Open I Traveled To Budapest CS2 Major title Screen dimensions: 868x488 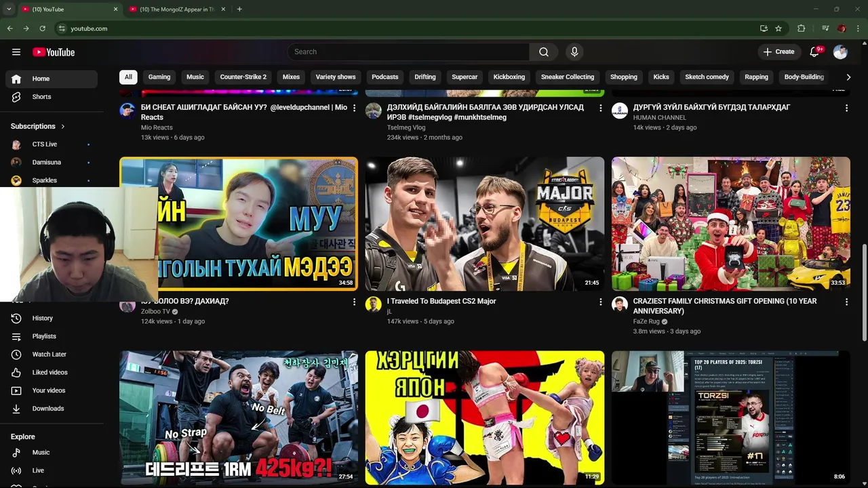click(x=441, y=302)
